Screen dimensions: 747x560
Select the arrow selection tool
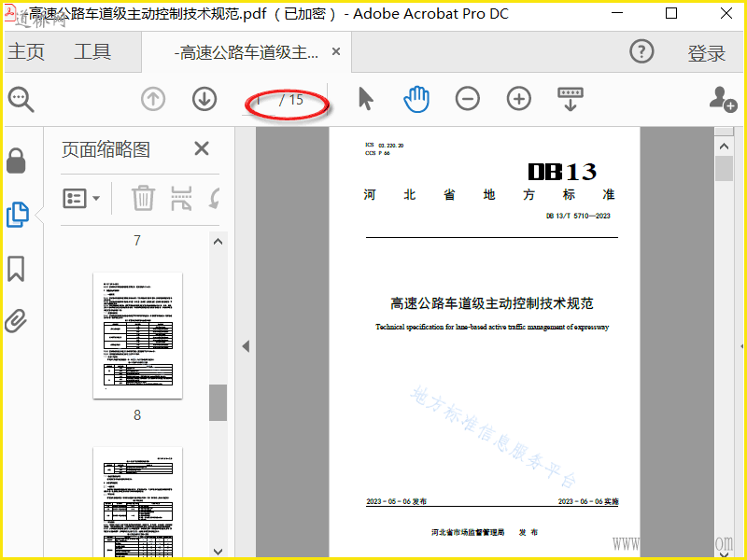tap(365, 99)
